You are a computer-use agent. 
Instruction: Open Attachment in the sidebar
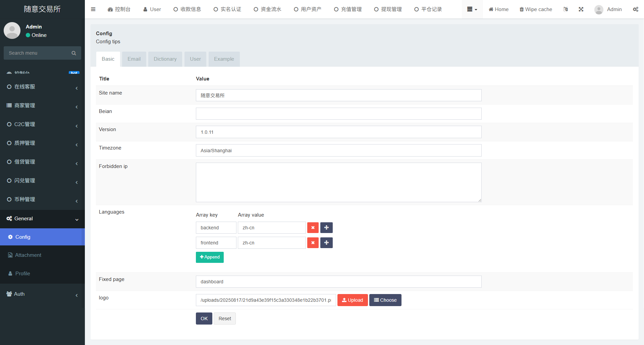(x=28, y=255)
